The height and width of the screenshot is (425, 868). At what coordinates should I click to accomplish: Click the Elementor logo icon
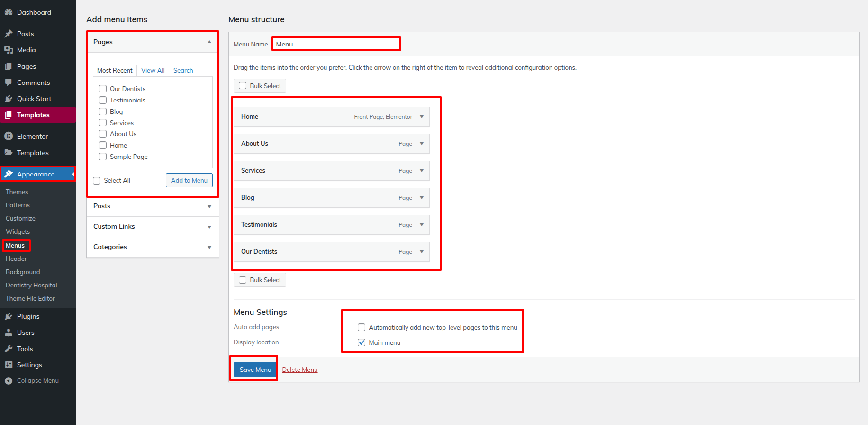tap(9, 136)
